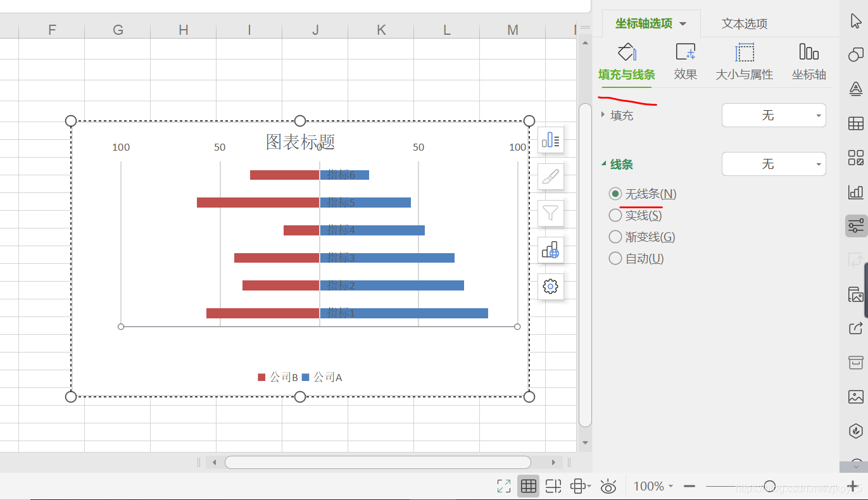Open chart settings gear button

(x=551, y=287)
